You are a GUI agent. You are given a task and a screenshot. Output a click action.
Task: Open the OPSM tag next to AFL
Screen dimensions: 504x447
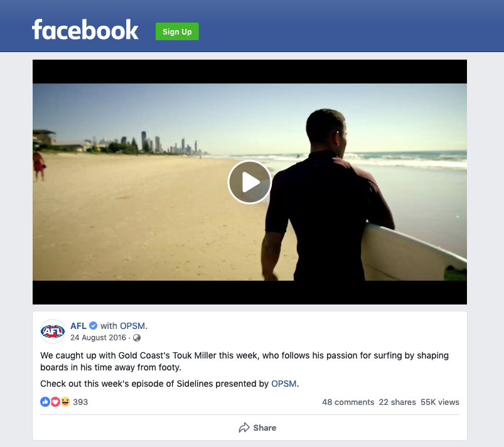point(132,326)
